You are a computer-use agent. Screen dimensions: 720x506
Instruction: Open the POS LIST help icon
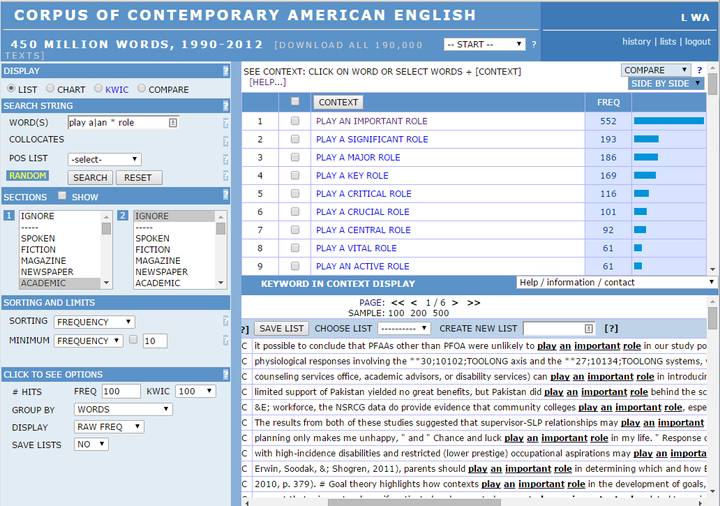(225, 159)
